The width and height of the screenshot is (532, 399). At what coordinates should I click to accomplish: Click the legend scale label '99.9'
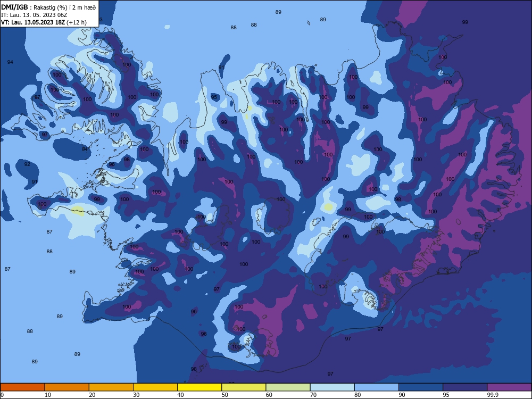pos(492,395)
